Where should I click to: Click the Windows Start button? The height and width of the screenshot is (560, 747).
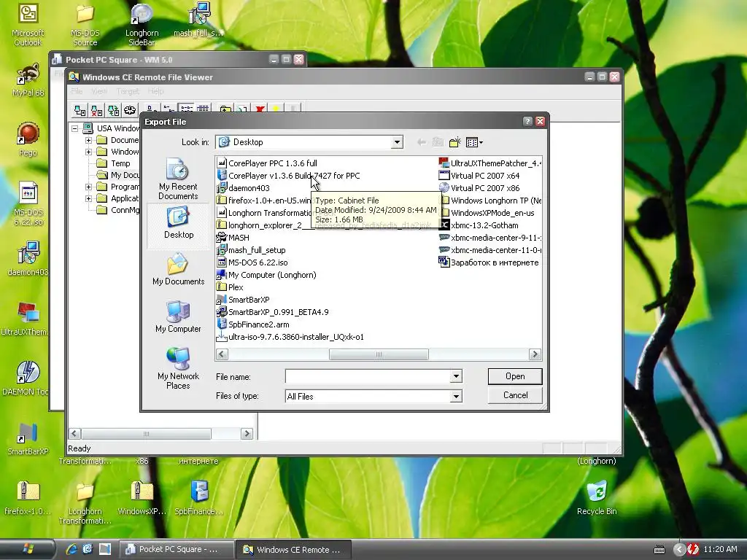point(28,549)
